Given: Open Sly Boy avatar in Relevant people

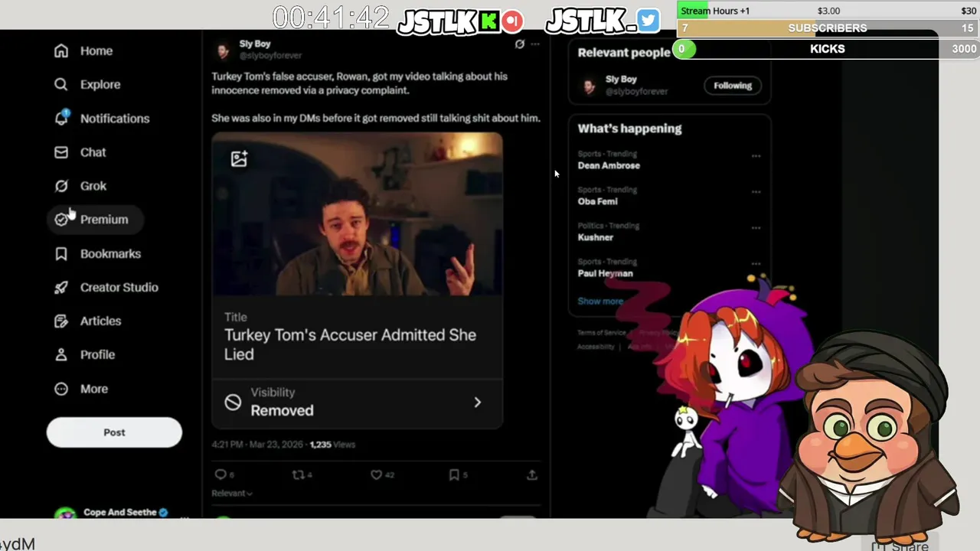Looking at the screenshot, I should click(x=590, y=86).
